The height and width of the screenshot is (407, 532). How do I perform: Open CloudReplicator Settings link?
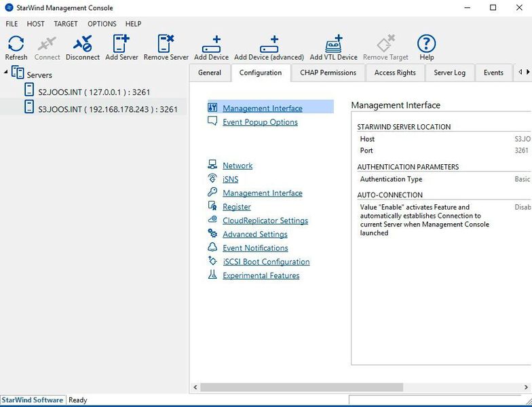(x=265, y=220)
